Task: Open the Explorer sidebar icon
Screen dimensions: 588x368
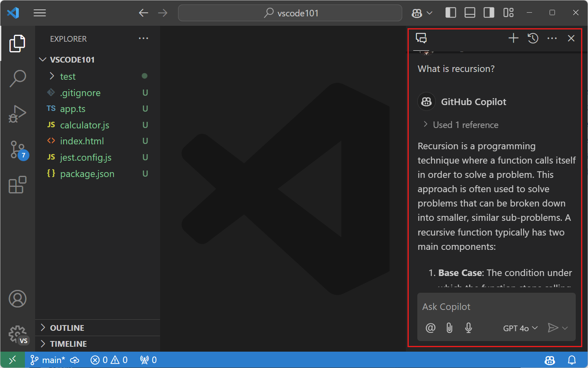Action: pyautogui.click(x=17, y=43)
